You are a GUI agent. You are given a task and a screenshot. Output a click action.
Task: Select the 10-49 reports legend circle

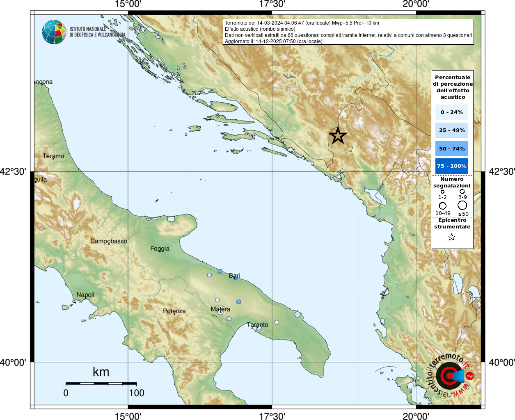pyautogui.click(x=442, y=206)
